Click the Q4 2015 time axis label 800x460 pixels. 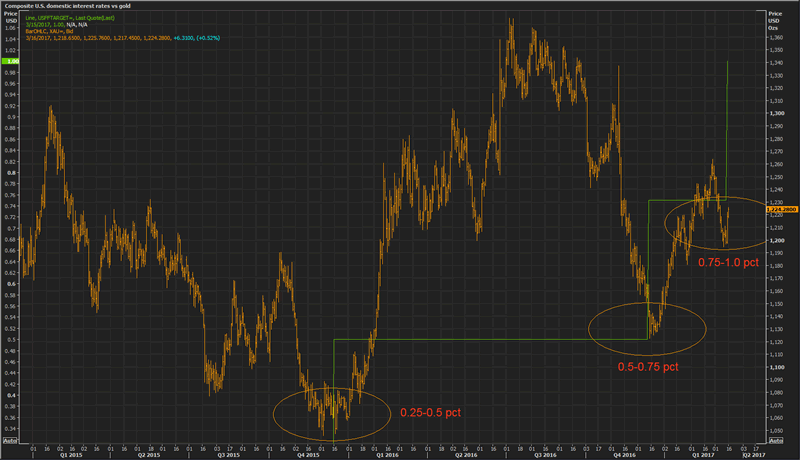tap(308, 455)
